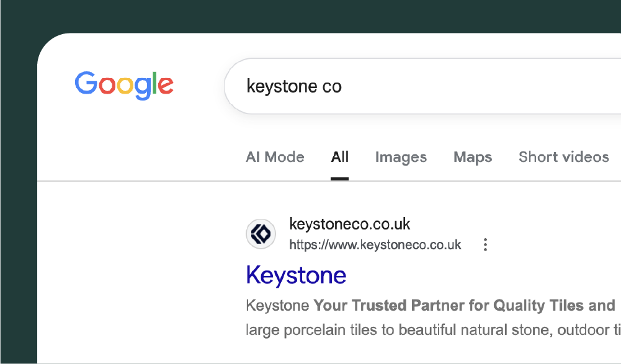Click the Google logo
The height and width of the screenshot is (364, 621).
pos(124,85)
